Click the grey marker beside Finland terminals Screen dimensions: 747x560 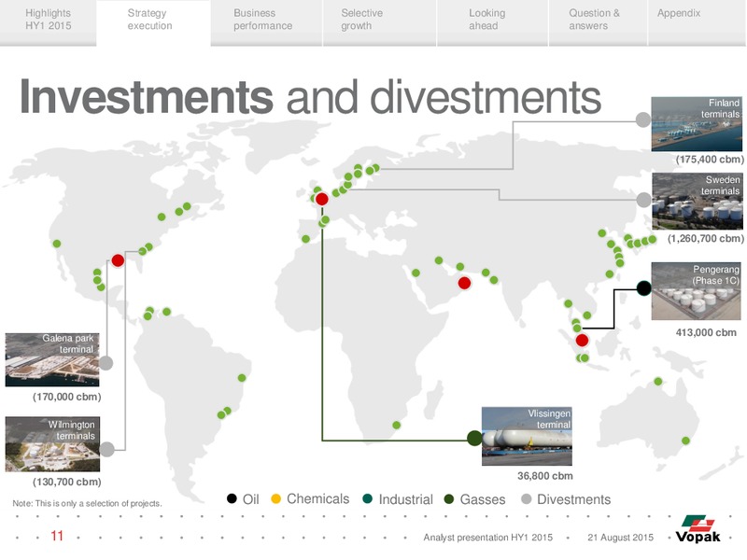click(x=643, y=119)
